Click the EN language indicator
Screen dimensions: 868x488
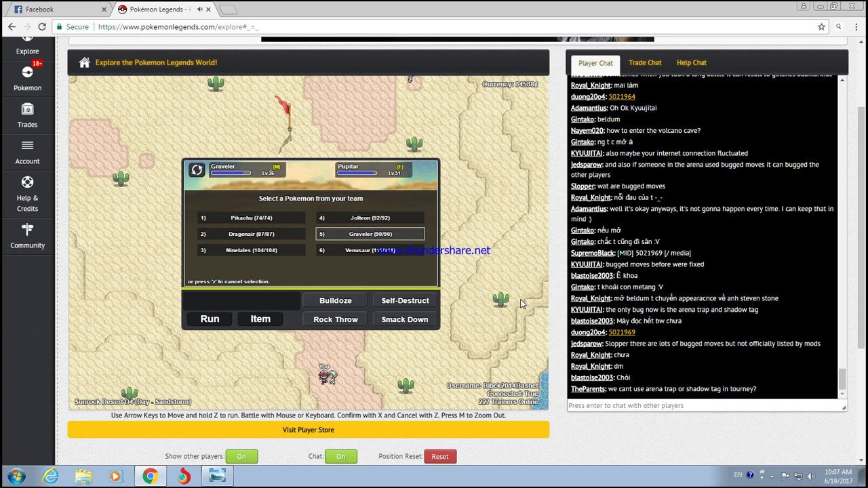(x=738, y=475)
